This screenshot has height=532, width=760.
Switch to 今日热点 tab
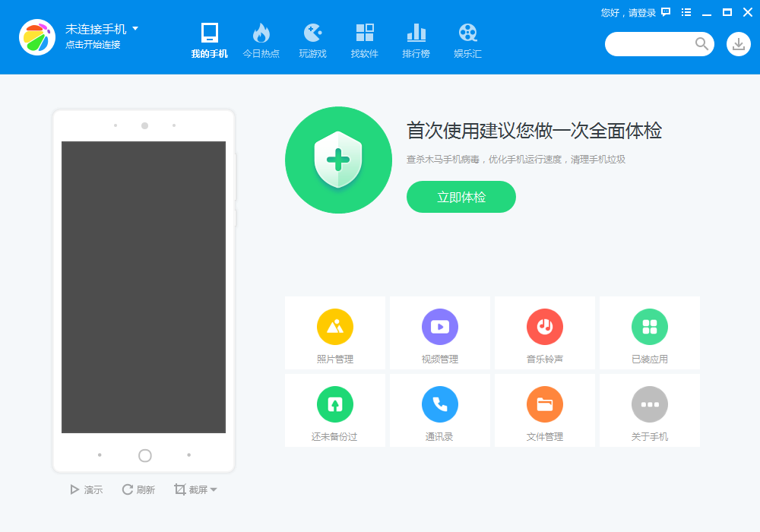[x=261, y=41]
